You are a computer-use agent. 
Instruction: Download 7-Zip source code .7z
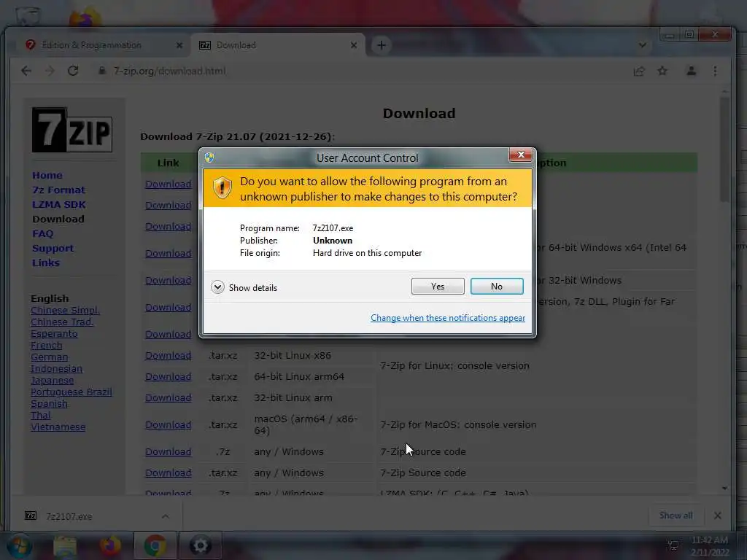click(169, 452)
